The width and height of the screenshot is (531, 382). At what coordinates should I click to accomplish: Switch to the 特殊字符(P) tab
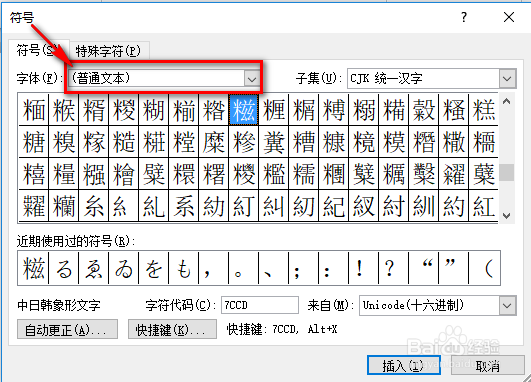pyautogui.click(x=109, y=50)
